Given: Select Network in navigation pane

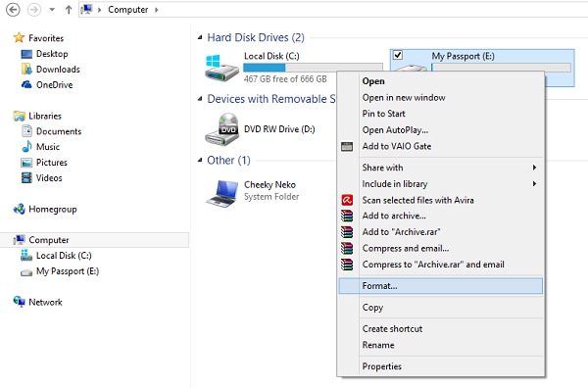Looking at the screenshot, I should [x=45, y=302].
